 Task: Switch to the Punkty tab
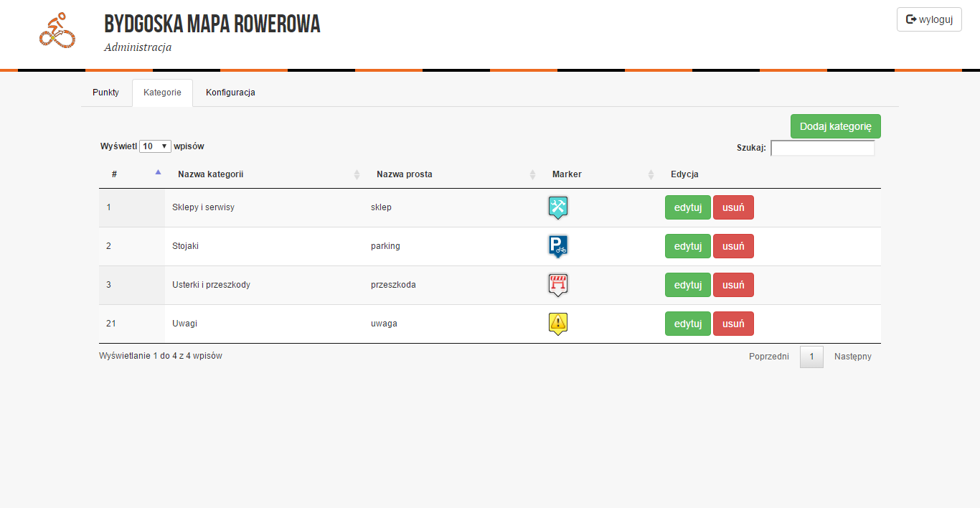pyautogui.click(x=105, y=93)
